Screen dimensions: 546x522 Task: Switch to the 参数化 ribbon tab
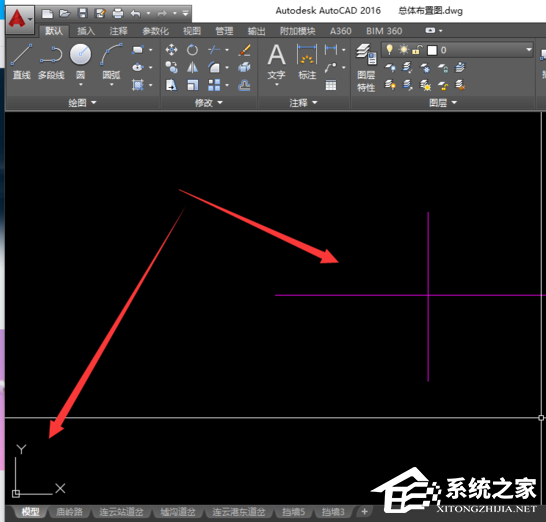coord(155,31)
